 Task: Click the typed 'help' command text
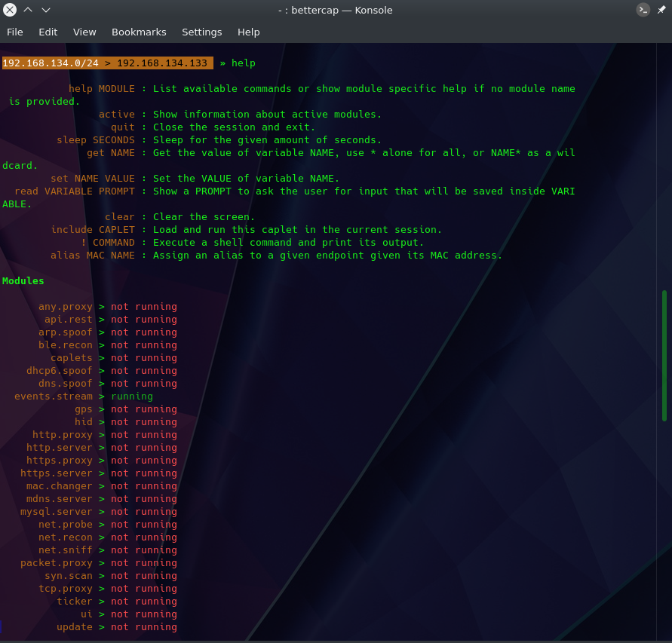(244, 63)
